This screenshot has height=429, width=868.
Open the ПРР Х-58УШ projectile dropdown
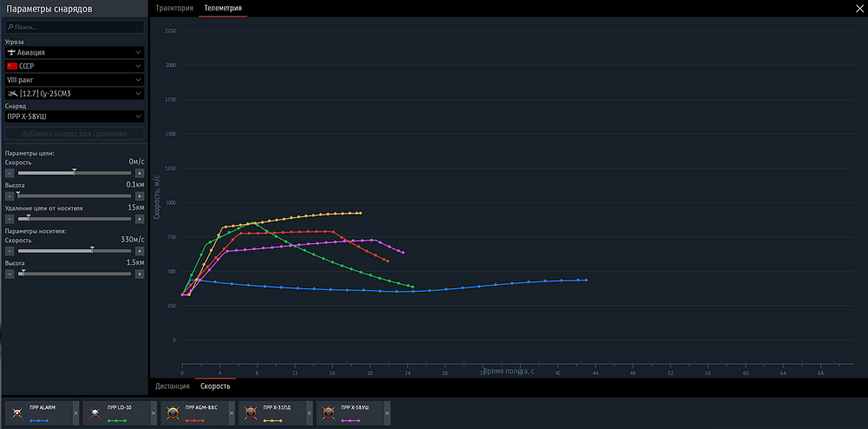[x=75, y=116]
